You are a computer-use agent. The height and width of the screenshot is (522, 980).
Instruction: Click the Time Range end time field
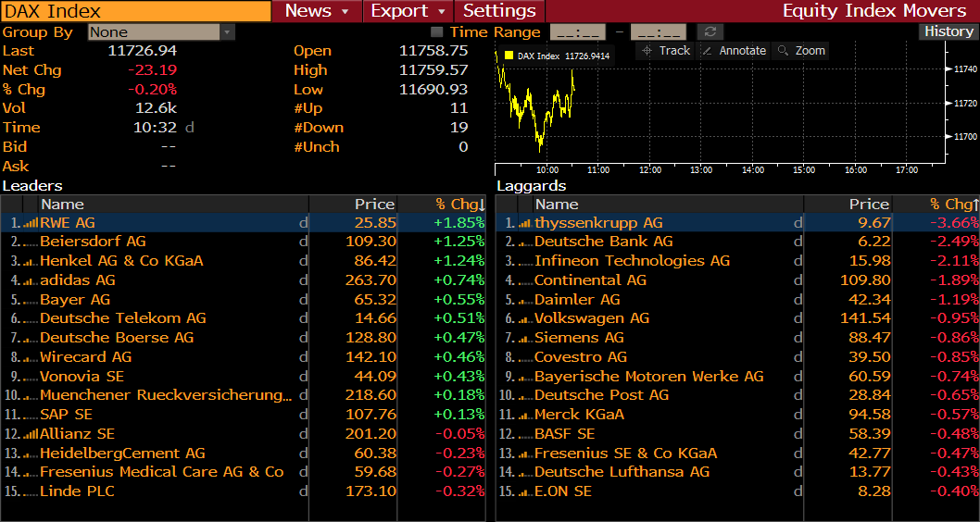pyautogui.click(x=659, y=31)
